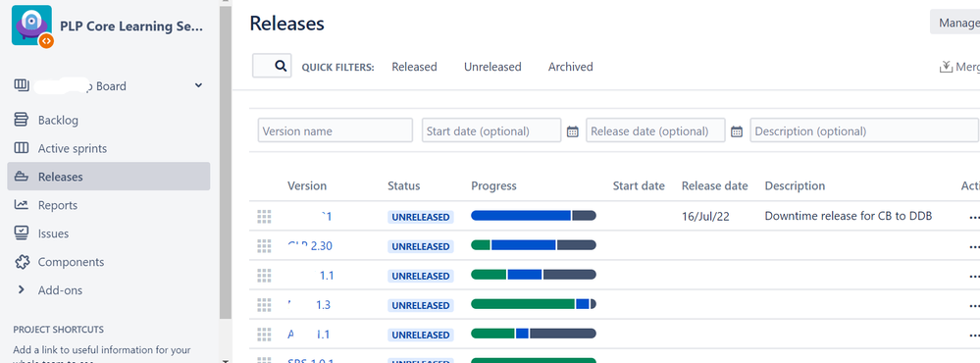980x363 pixels.
Task: Filter by Archived versions
Action: 571,67
